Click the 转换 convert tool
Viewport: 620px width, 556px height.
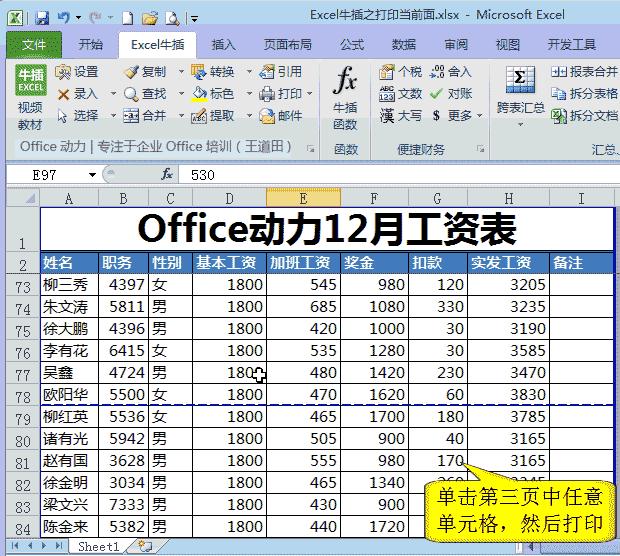pos(213,72)
